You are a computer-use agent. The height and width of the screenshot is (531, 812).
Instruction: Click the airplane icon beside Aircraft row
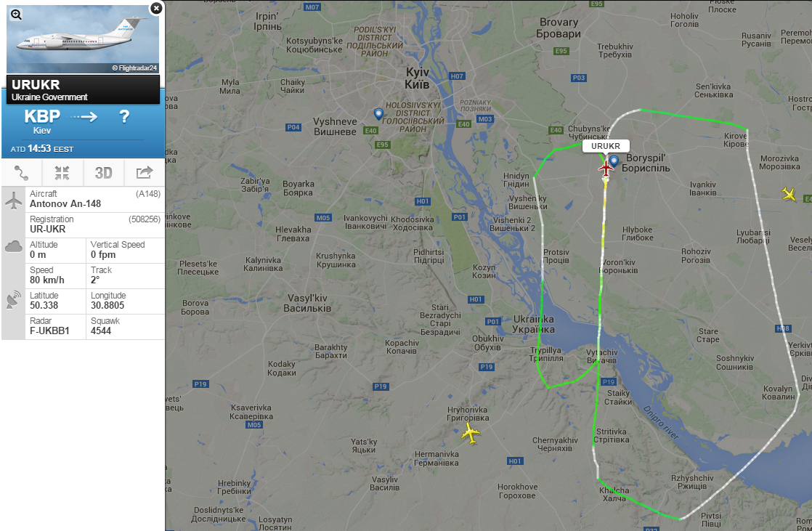14,200
